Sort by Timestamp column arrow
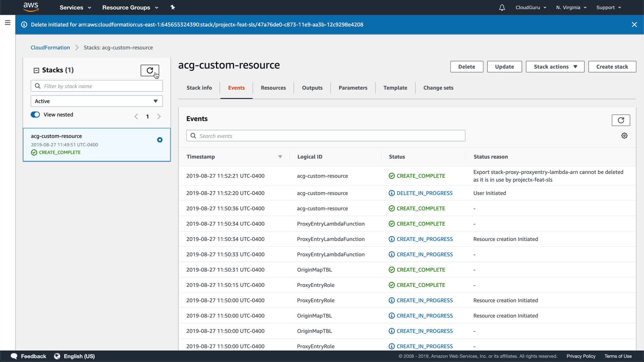This screenshot has width=644, height=362. (x=280, y=157)
